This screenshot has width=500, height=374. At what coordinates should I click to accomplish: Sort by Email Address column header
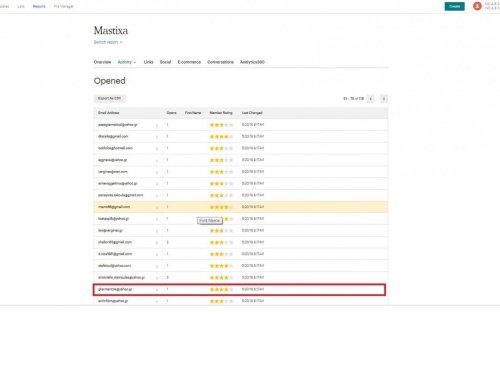coord(109,113)
